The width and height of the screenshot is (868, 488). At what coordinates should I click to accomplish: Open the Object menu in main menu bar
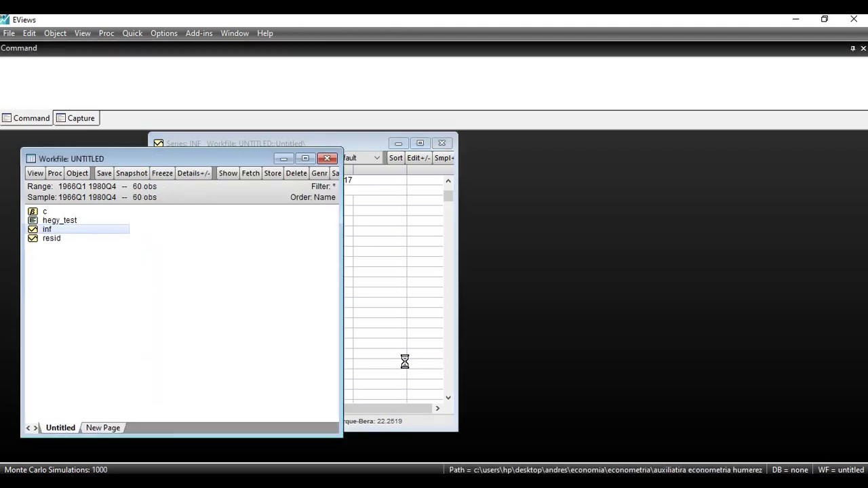[56, 33]
